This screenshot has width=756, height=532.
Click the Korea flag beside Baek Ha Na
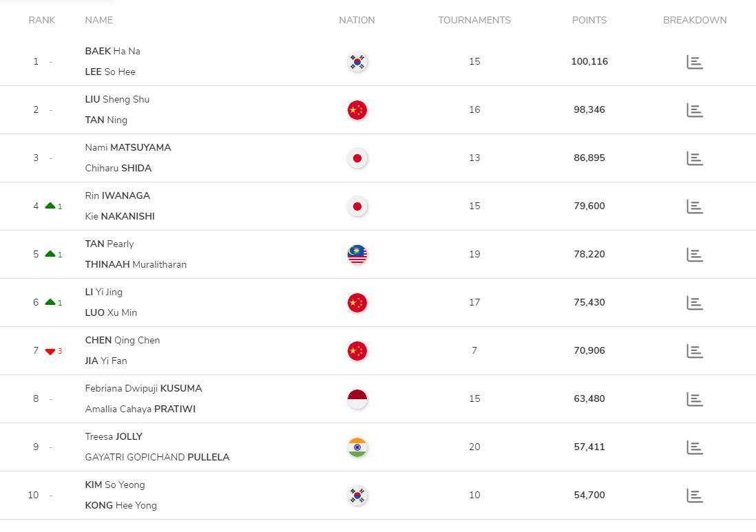pyautogui.click(x=357, y=62)
